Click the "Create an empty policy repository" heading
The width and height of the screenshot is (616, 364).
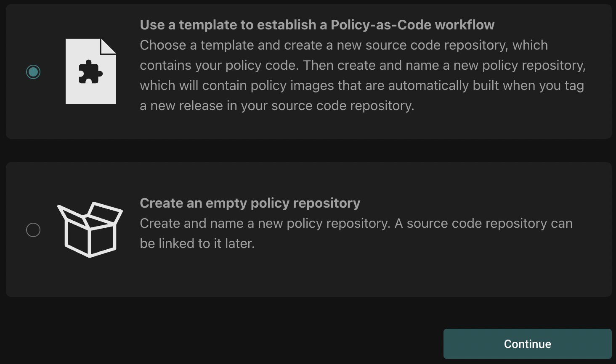click(250, 203)
